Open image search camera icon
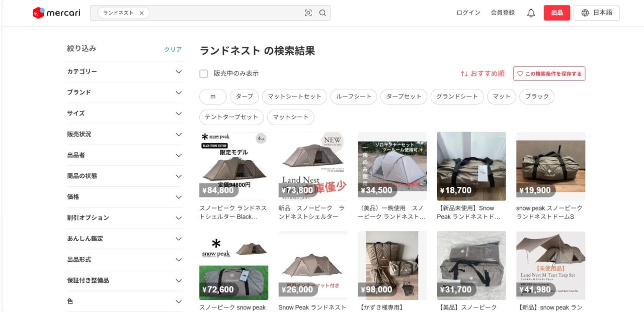The image size is (644, 312). pyautogui.click(x=308, y=13)
